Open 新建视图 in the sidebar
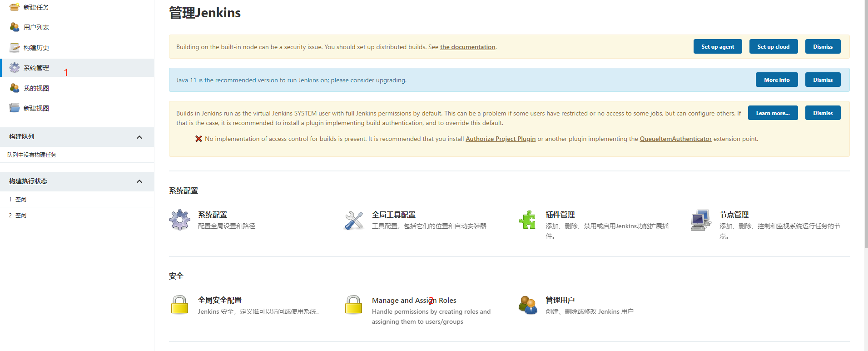Viewport: 868px width, 351px height. [x=36, y=108]
